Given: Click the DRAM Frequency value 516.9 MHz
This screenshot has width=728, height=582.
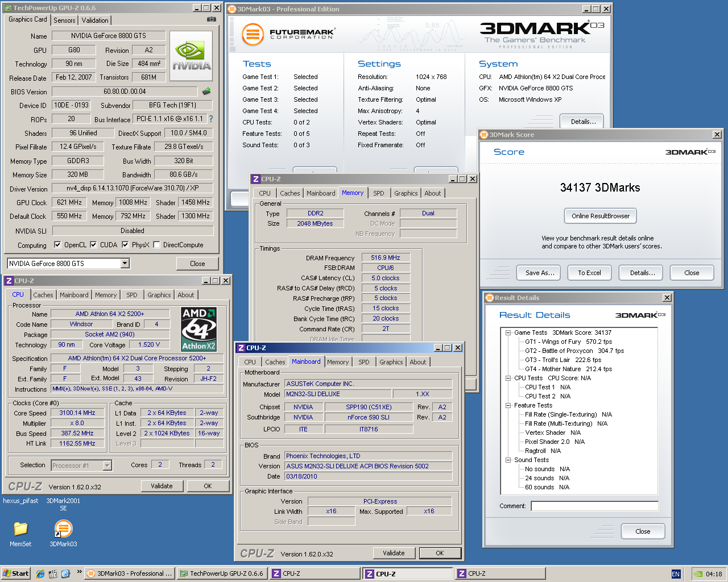Looking at the screenshot, I should 386,257.
